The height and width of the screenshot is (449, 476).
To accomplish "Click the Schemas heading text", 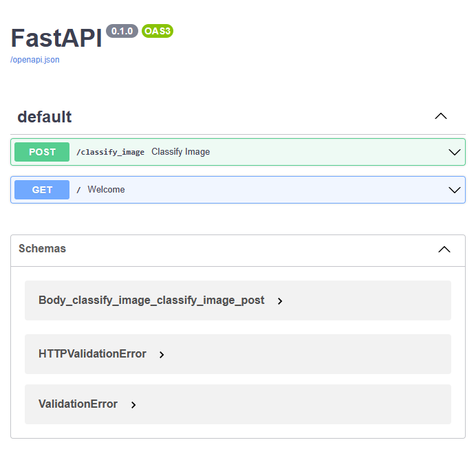I will 42,248.
